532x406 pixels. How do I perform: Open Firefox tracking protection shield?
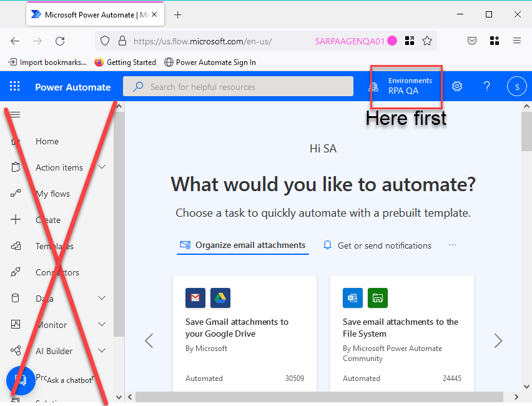(105, 41)
